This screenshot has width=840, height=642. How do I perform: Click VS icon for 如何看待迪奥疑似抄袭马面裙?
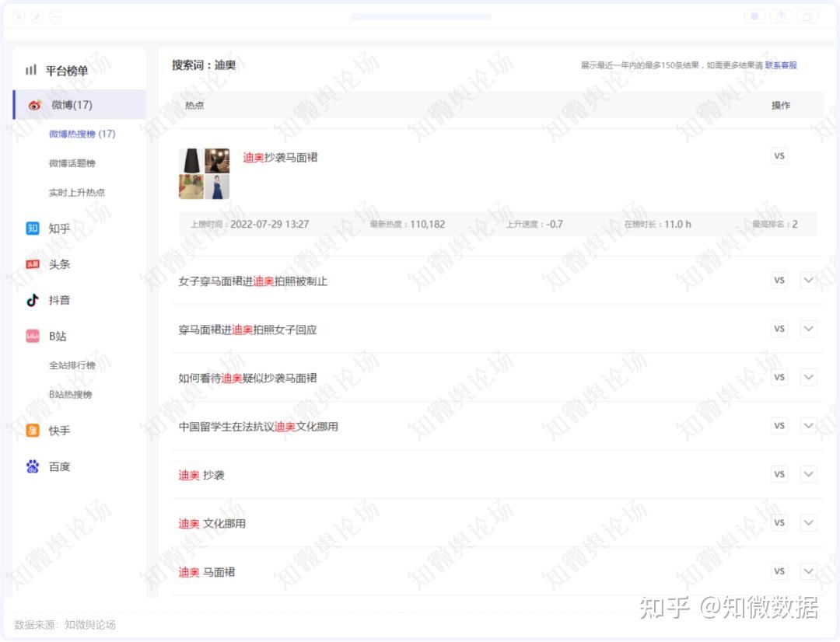tap(779, 378)
